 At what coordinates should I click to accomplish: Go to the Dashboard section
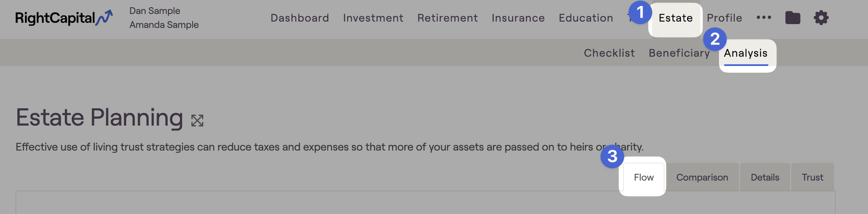click(300, 18)
